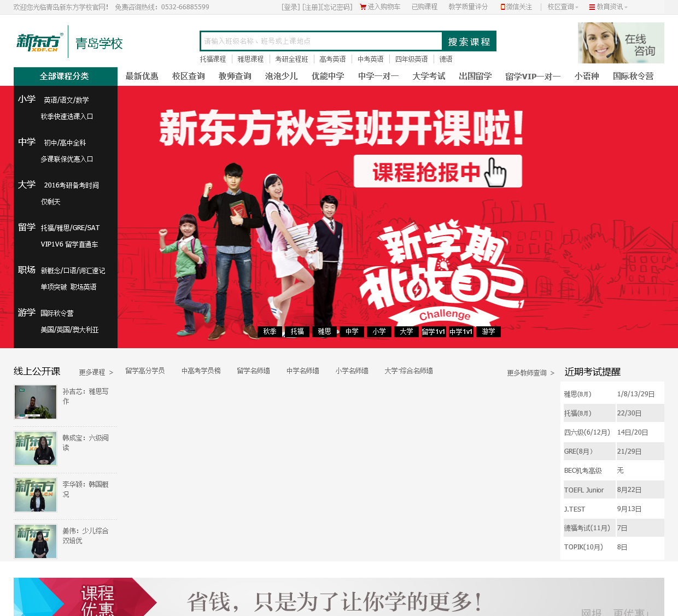Open the 中学一对一 nav item
The width and height of the screenshot is (678, 616).
[378, 77]
